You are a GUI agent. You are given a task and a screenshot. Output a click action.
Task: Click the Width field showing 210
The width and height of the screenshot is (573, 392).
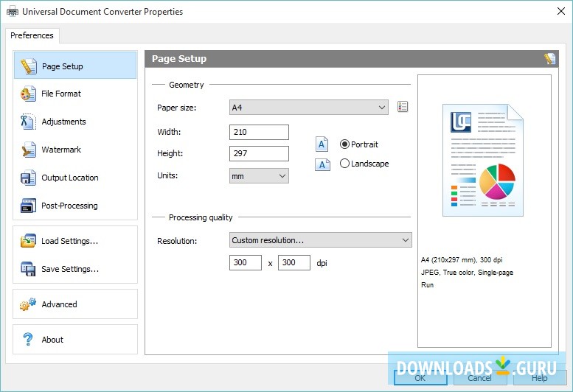259,132
